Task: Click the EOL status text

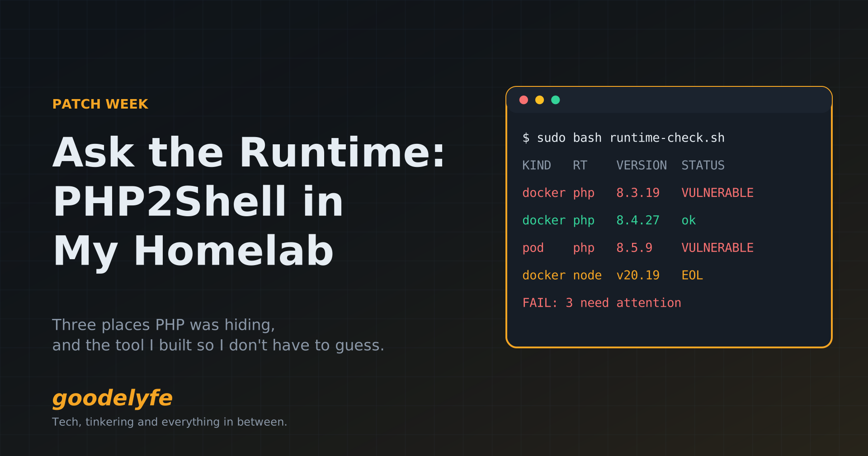Action: [x=692, y=275]
